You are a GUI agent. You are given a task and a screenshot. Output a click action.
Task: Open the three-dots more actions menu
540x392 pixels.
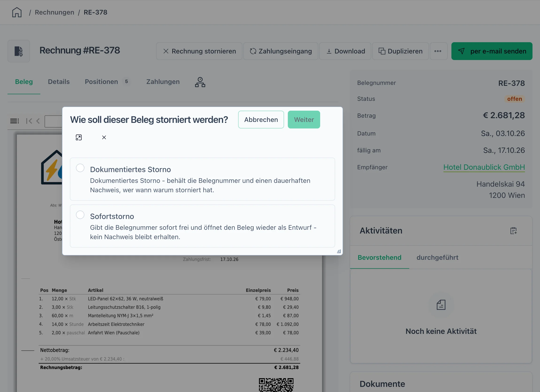438,51
